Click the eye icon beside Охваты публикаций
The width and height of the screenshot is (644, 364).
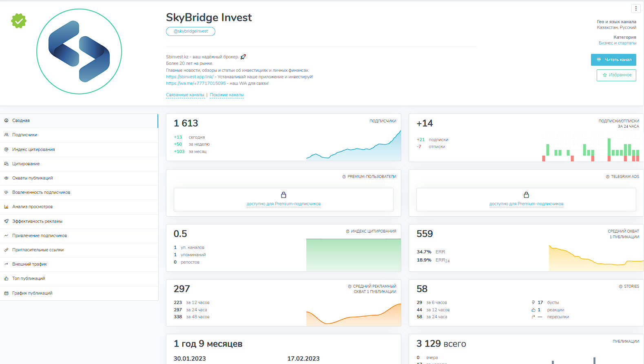point(6,178)
